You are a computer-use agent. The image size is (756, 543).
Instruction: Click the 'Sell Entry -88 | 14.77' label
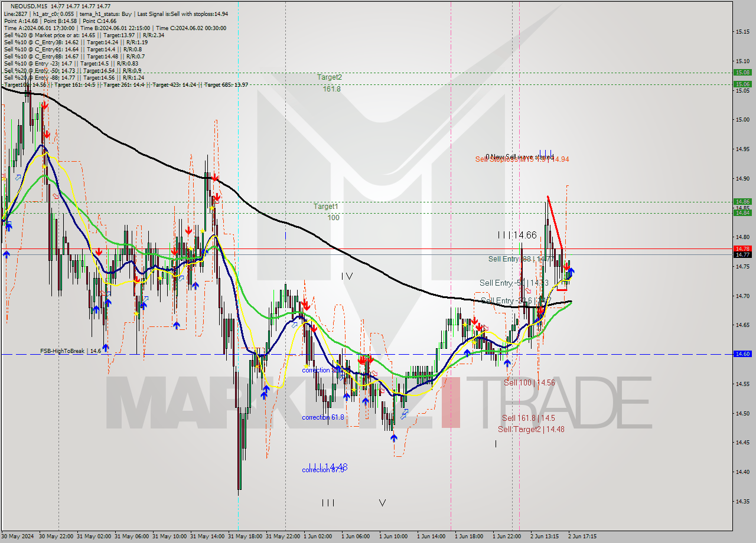[x=521, y=259]
